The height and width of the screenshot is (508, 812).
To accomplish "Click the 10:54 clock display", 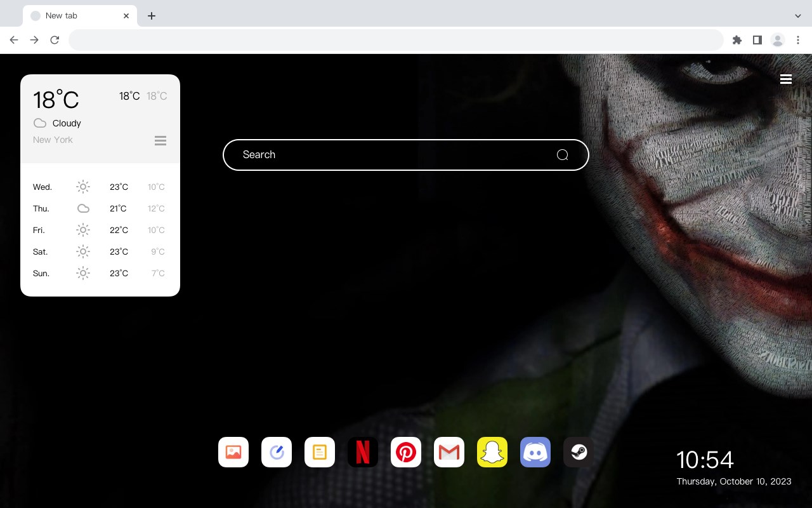I will pos(705,460).
